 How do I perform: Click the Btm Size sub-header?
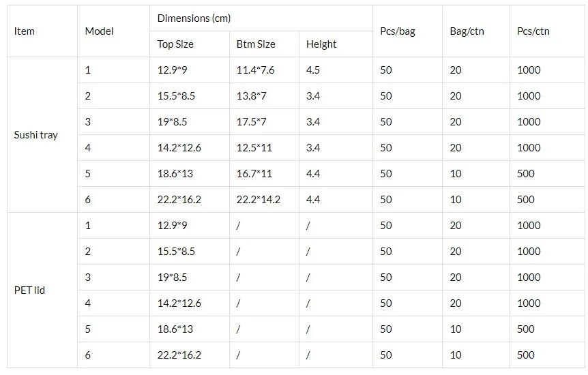(256, 44)
